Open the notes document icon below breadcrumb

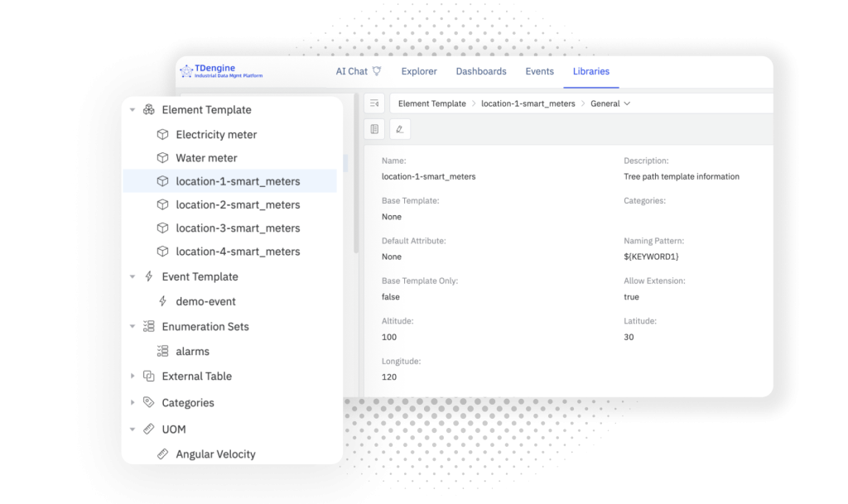click(374, 129)
